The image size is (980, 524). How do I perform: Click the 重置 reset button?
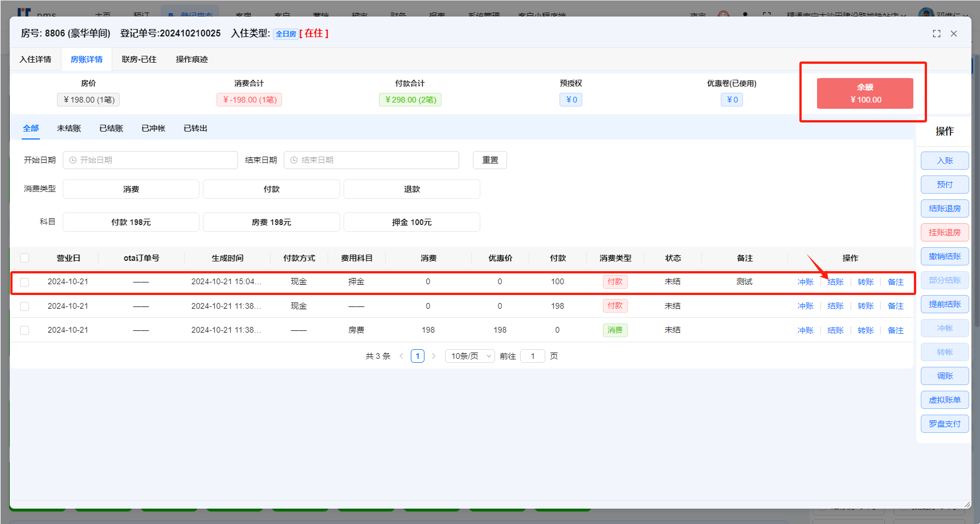pos(489,160)
